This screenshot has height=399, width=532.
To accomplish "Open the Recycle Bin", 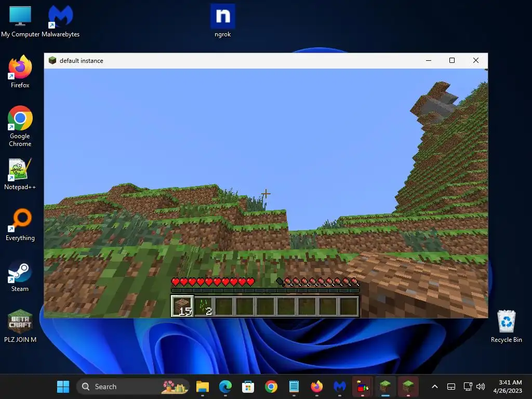I will (506, 326).
